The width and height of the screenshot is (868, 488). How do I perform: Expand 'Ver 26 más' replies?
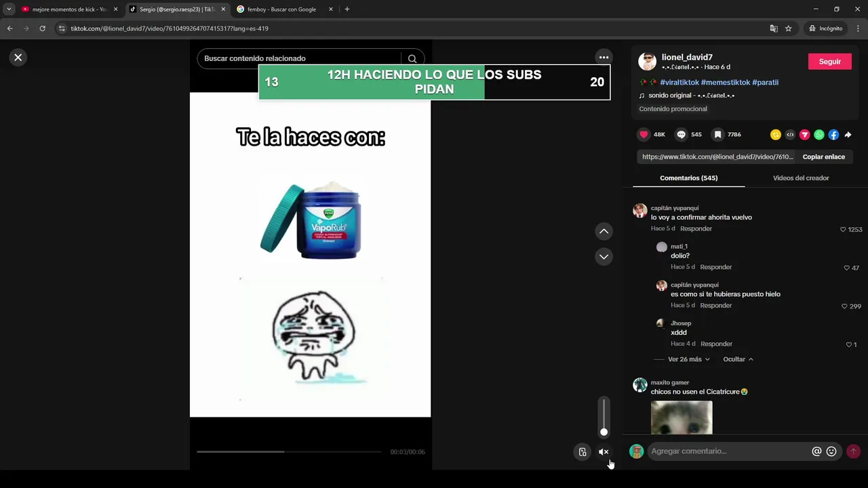click(689, 359)
